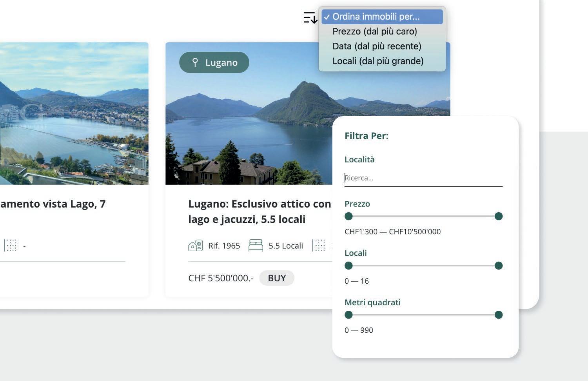Click the Metri quadrati maximum slider handle

(499, 315)
